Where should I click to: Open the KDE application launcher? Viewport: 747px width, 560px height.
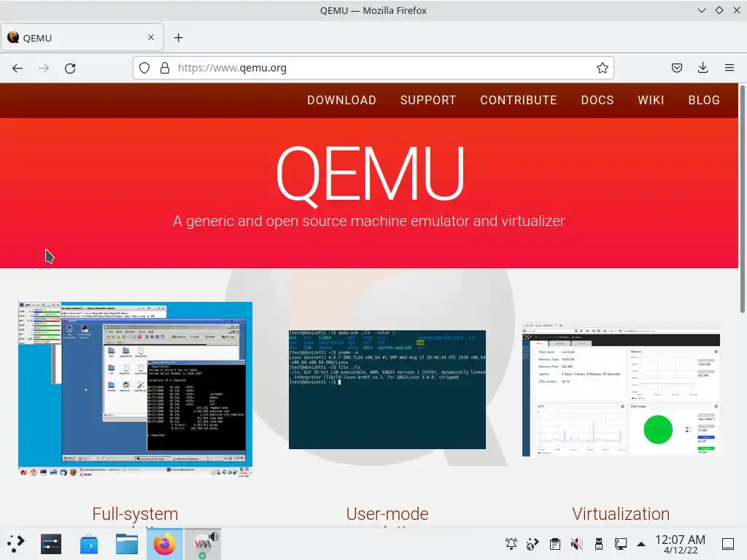point(16,544)
